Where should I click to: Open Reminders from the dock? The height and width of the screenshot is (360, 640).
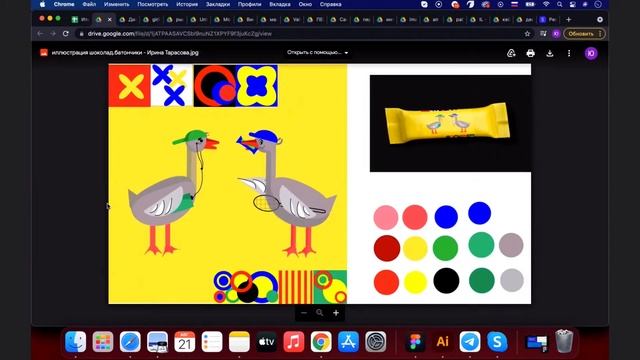pos(212,341)
